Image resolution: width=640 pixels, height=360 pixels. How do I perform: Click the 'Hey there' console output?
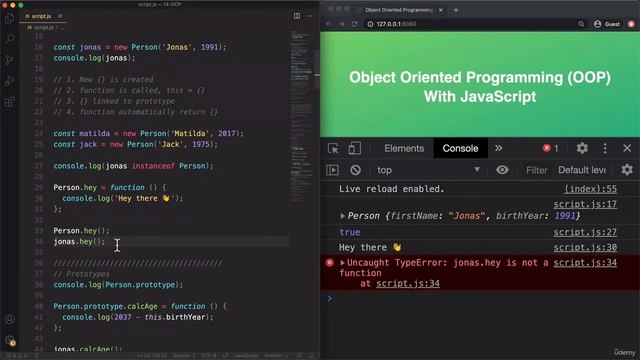click(x=370, y=247)
